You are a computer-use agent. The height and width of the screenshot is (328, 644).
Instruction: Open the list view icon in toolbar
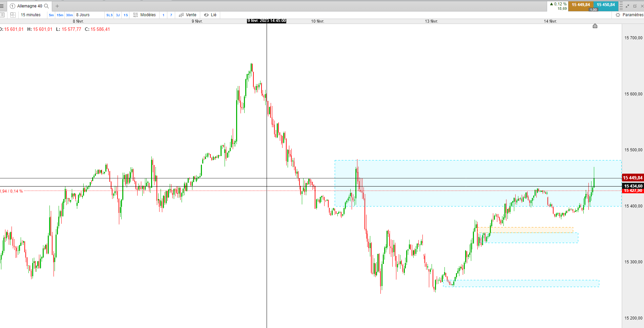click(2, 15)
